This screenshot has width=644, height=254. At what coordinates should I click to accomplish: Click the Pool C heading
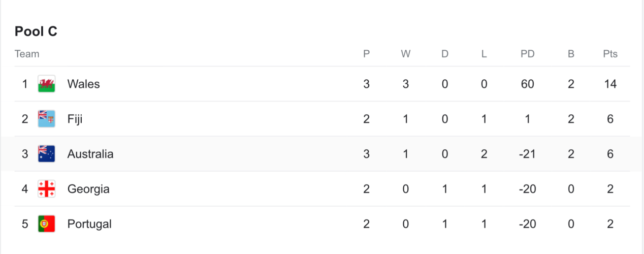pyautogui.click(x=36, y=31)
